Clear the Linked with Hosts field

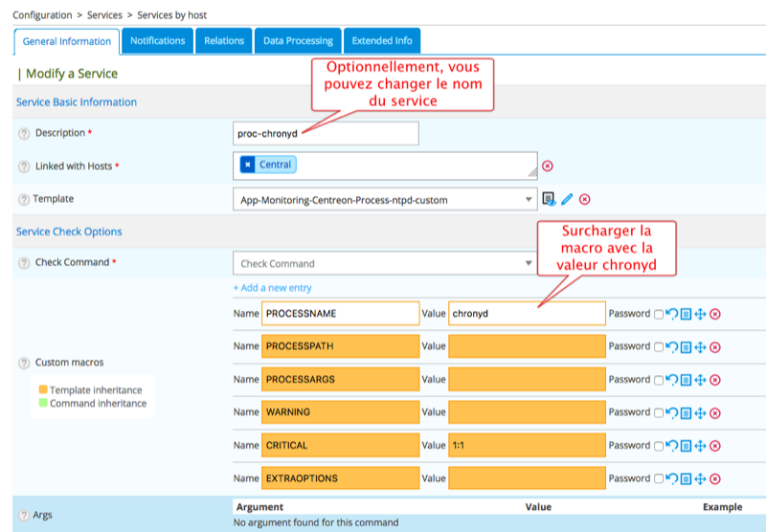click(x=548, y=166)
